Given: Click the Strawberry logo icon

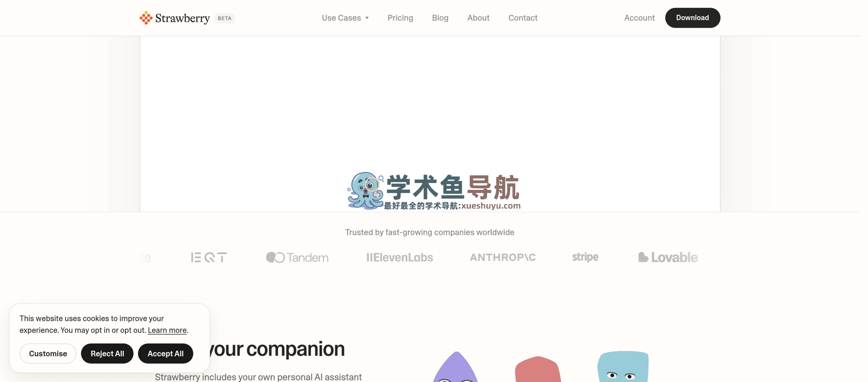Looking at the screenshot, I should click(146, 18).
